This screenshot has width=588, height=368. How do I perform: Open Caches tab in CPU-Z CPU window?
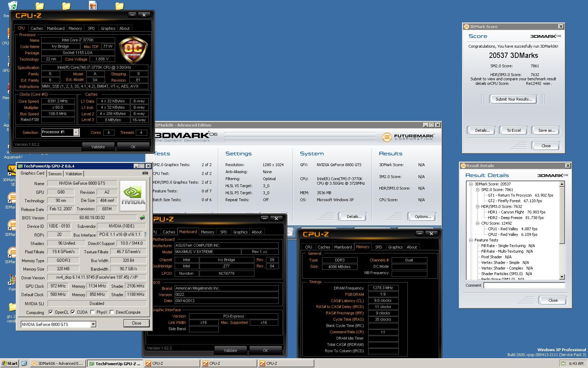[x=36, y=28]
